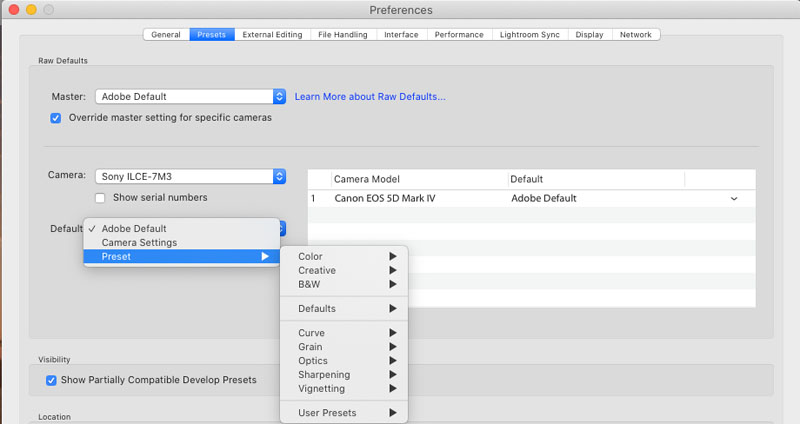The height and width of the screenshot is (424, 800).
Task: Select the Display tab
Action: pyautogui.click(x=589, y=35)
